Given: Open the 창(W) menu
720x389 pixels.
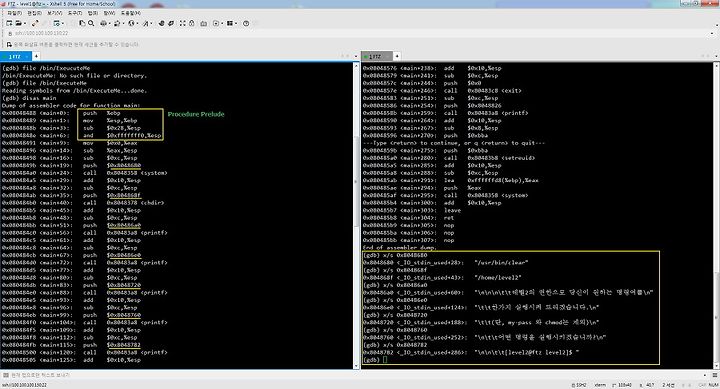Looking at the screenshot, I should [x=109, y=13].
